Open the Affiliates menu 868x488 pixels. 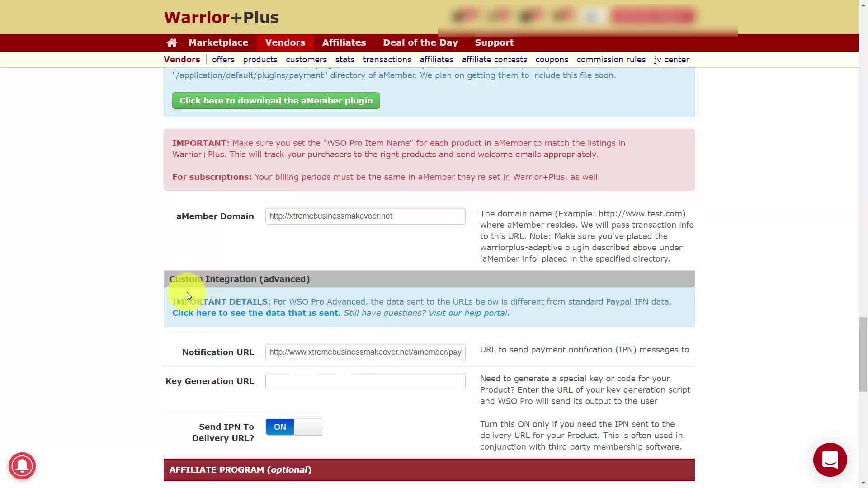click(344, 42)
